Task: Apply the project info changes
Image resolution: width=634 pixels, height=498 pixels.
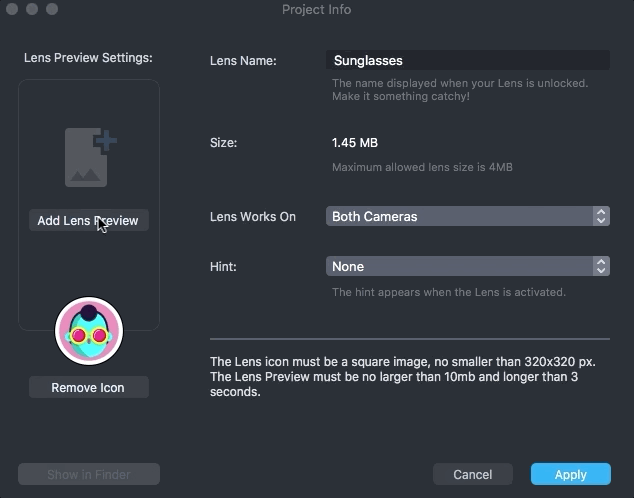Action: 570,474
